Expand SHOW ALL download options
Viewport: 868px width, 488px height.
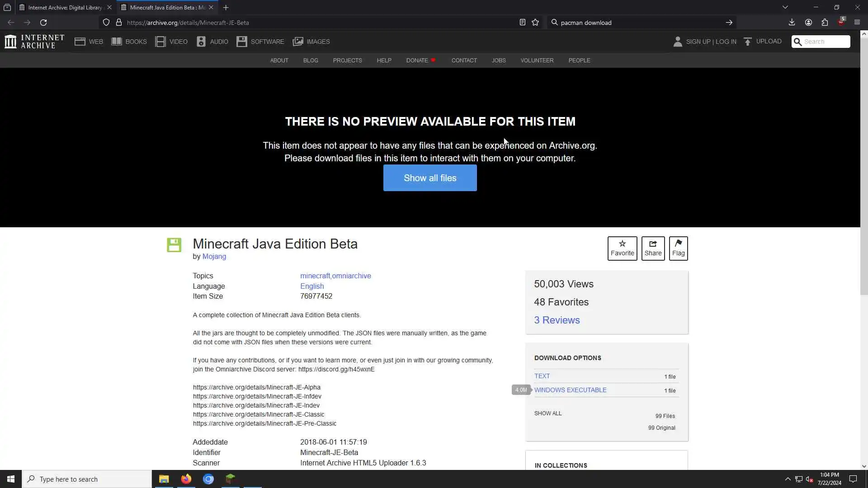coord(548,413)
